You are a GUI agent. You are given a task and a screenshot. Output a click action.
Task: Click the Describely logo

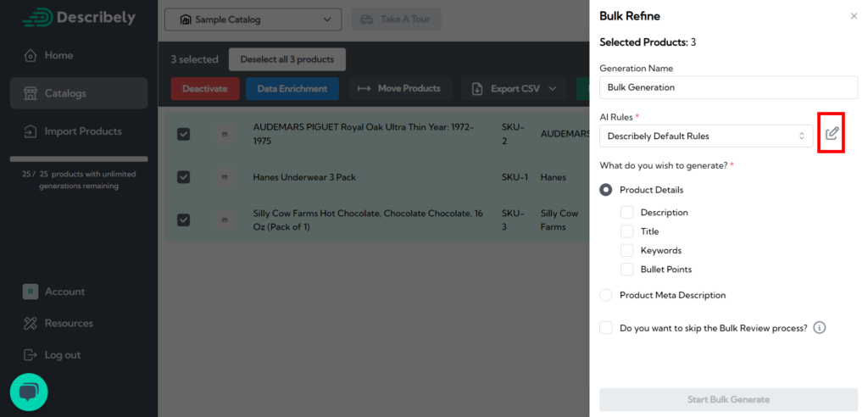[x=79, y=17]
